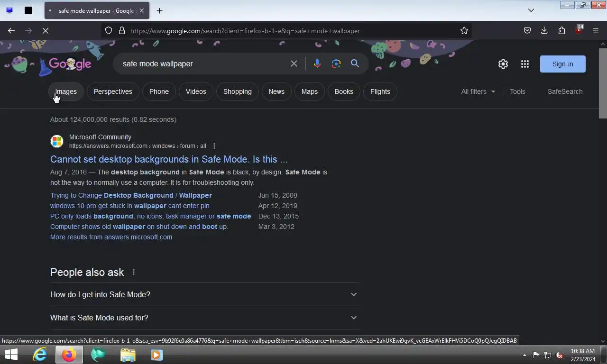View site security lock info
This screenshot has height=364, width=607.
coord(122,31)
